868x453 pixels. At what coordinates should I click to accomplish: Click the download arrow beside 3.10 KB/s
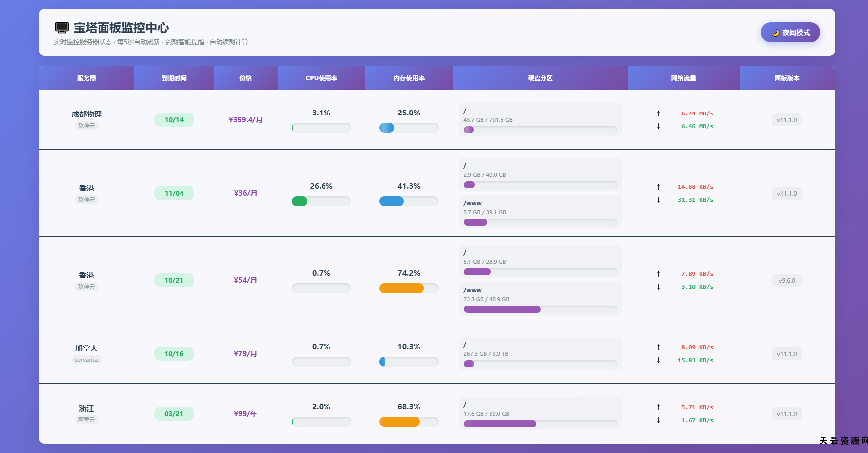(x=658, y=287)
